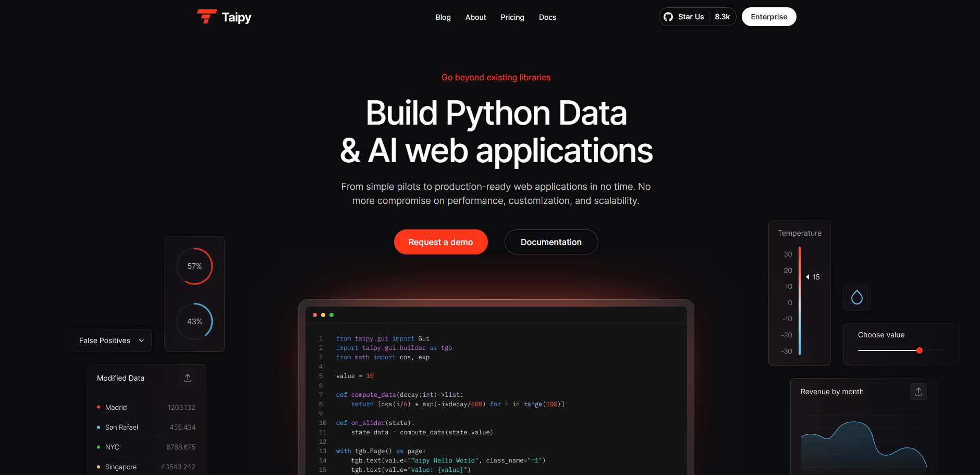Click the chevron beside False Positives
The height and width of the screenshot is (475, 980).
pyautogui.click(x=141, y=340)
